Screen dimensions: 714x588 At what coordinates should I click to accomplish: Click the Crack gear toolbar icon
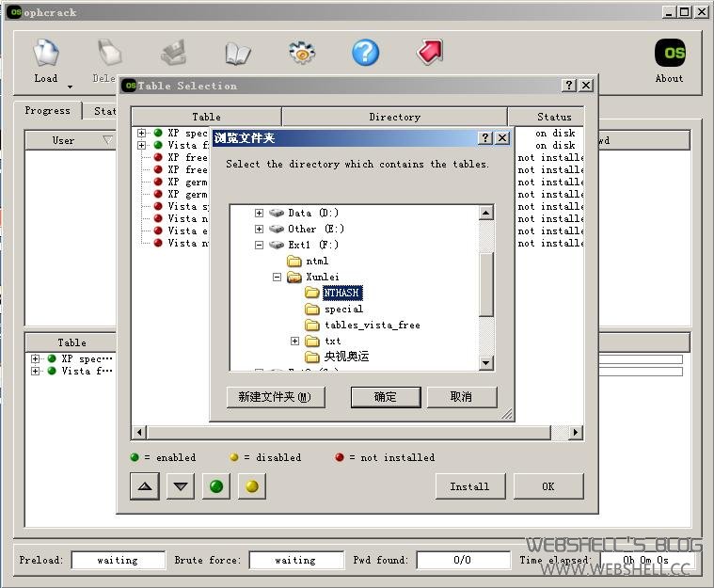pos(302,53)
